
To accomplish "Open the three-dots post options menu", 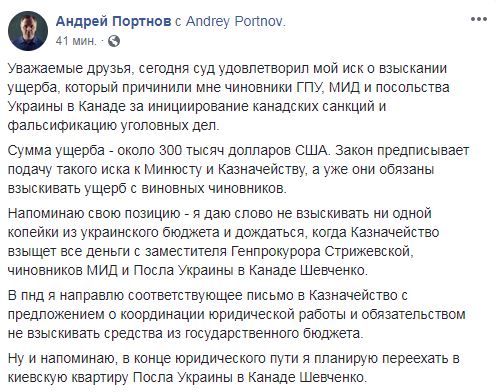I will (x=479, y=19).
